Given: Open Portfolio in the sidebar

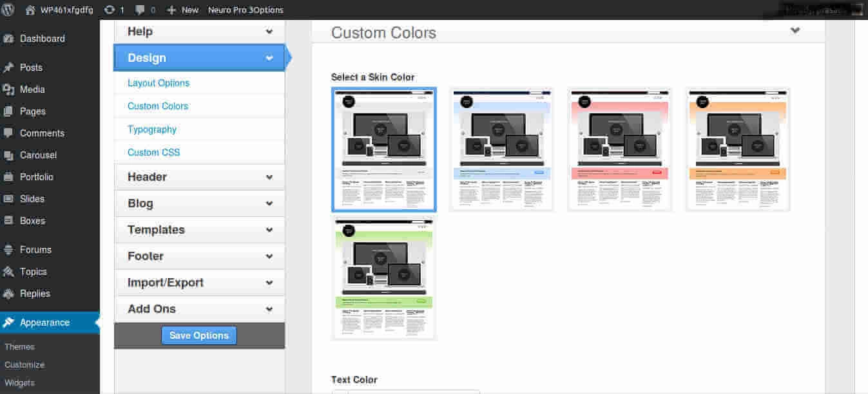Looking at the screenshot, I should tap(37, 177).
